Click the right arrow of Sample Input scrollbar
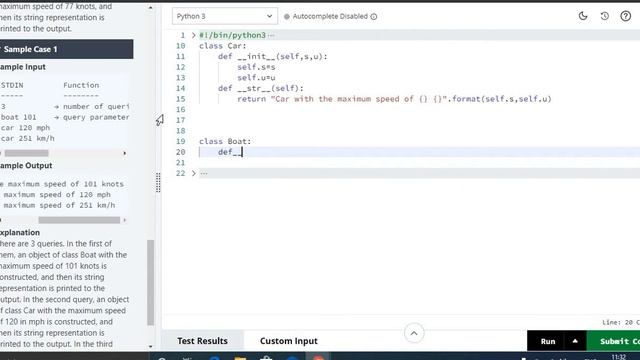 click(124, 153)
